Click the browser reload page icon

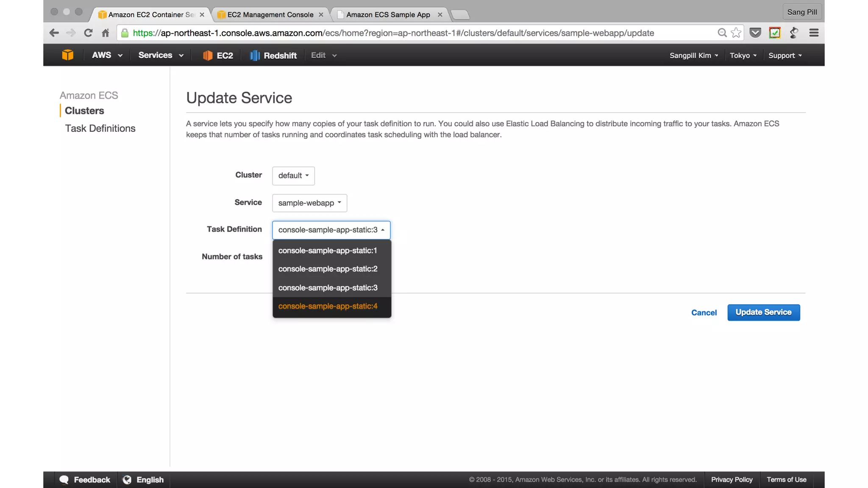click(88, 33)
